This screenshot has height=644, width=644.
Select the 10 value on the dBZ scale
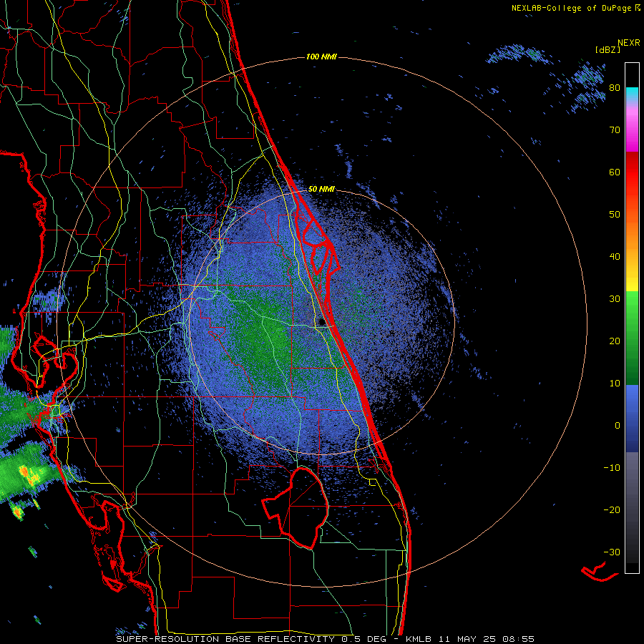click(615, 384)
